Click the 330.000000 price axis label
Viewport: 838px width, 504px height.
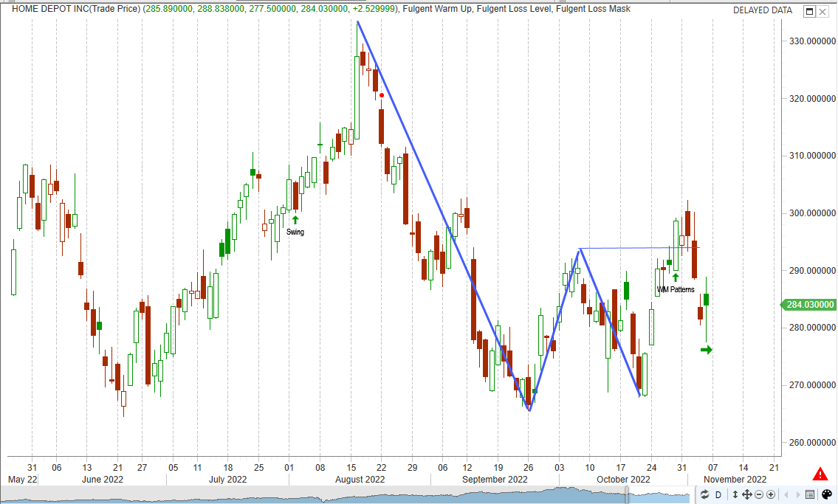[x=812, y=41]
